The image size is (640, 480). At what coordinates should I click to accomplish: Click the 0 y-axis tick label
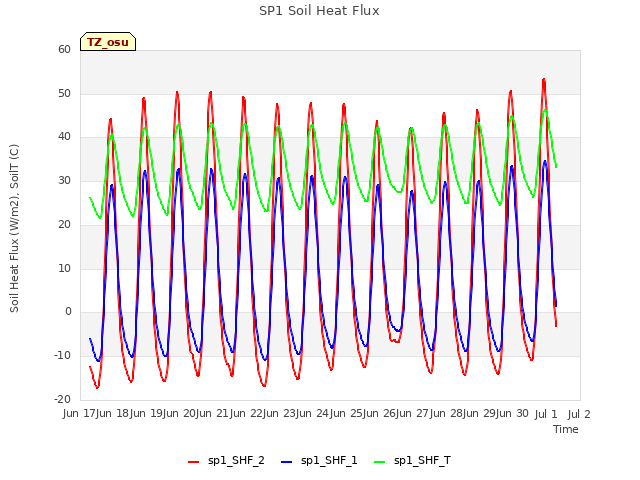point(68,311)
